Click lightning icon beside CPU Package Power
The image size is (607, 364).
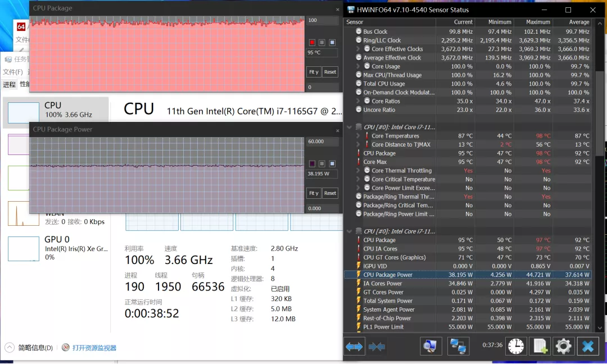[x=359, y=274]
